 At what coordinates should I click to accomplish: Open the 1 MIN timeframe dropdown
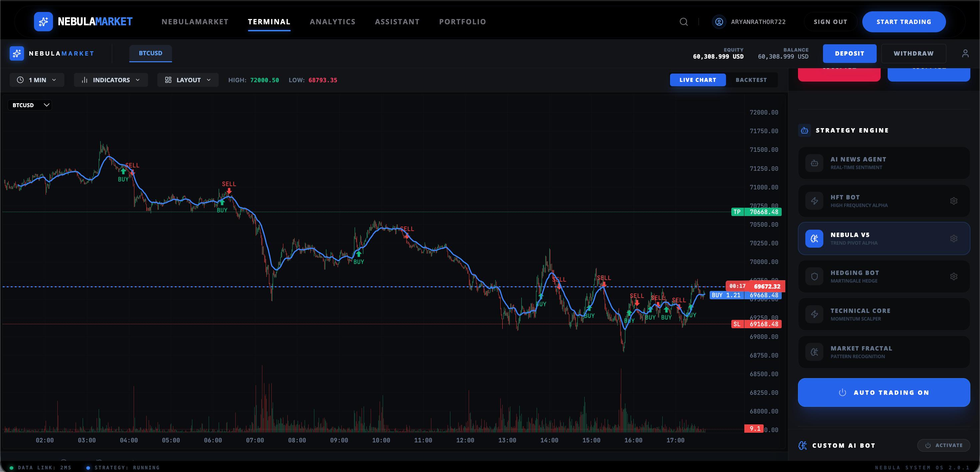(x=37, y=80)
